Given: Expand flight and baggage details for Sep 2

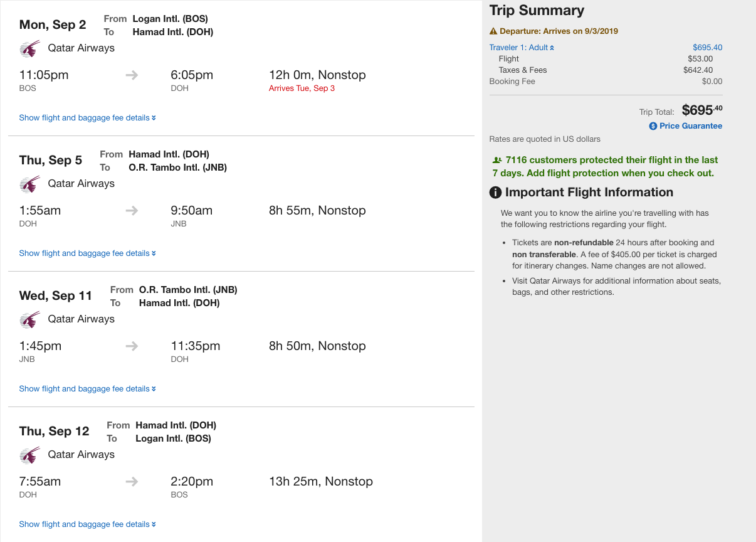Looking at the screenshot, I should click(87, 118).
